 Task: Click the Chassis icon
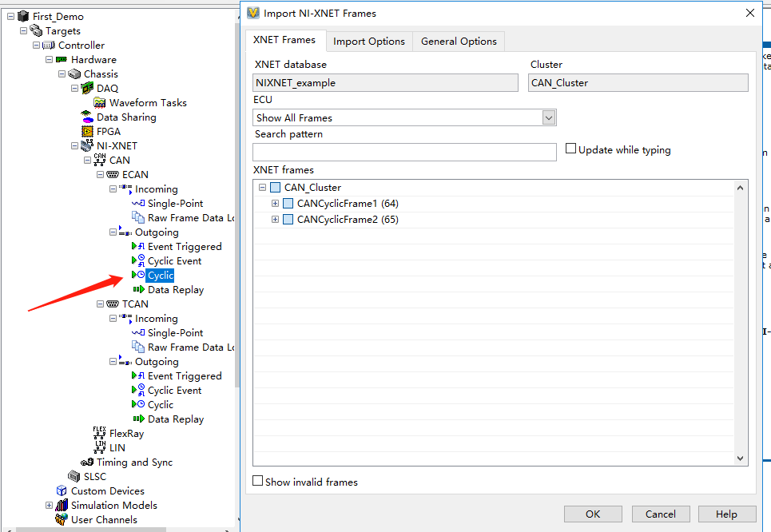[74, 73]
